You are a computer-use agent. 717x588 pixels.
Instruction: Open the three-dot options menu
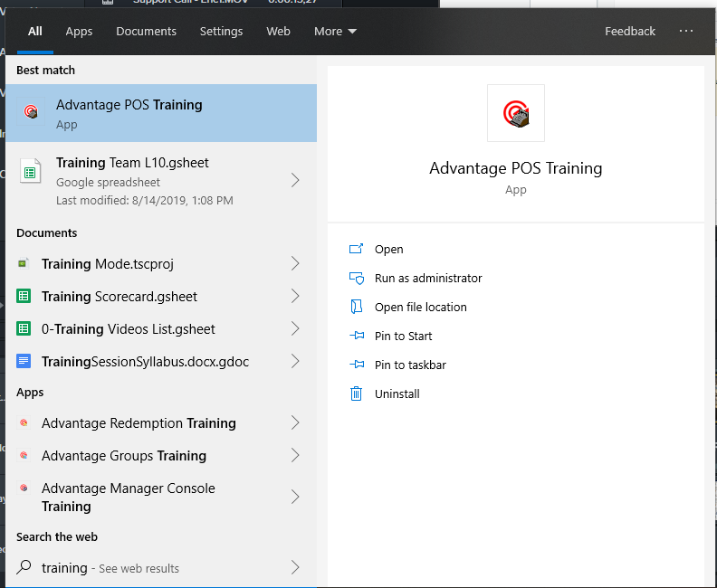[x=686, y=31]
